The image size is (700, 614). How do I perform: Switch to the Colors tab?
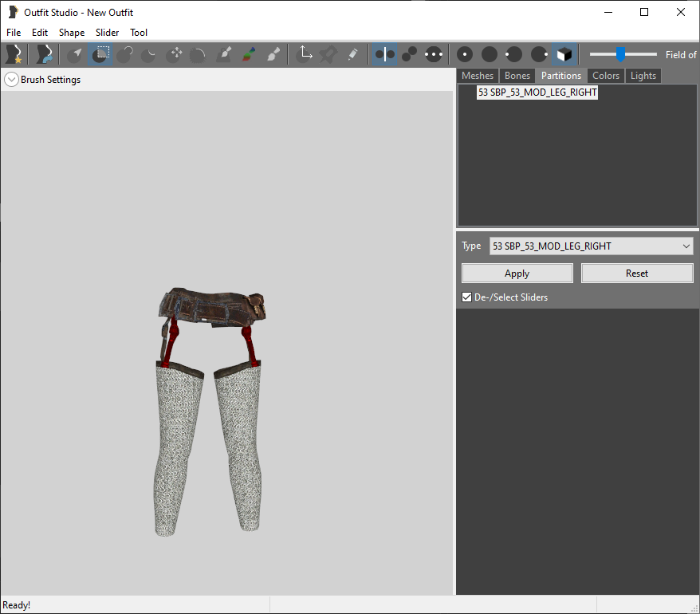pos(606,76)
